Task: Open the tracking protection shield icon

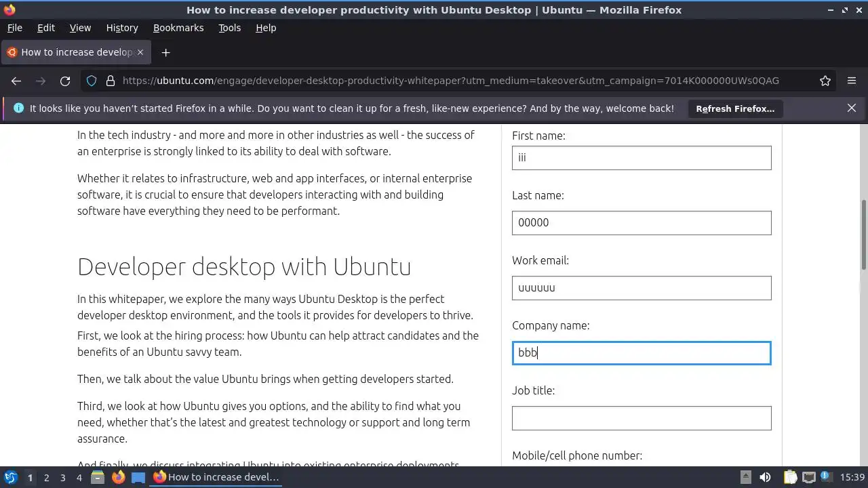Action: (x=92, y=81)
